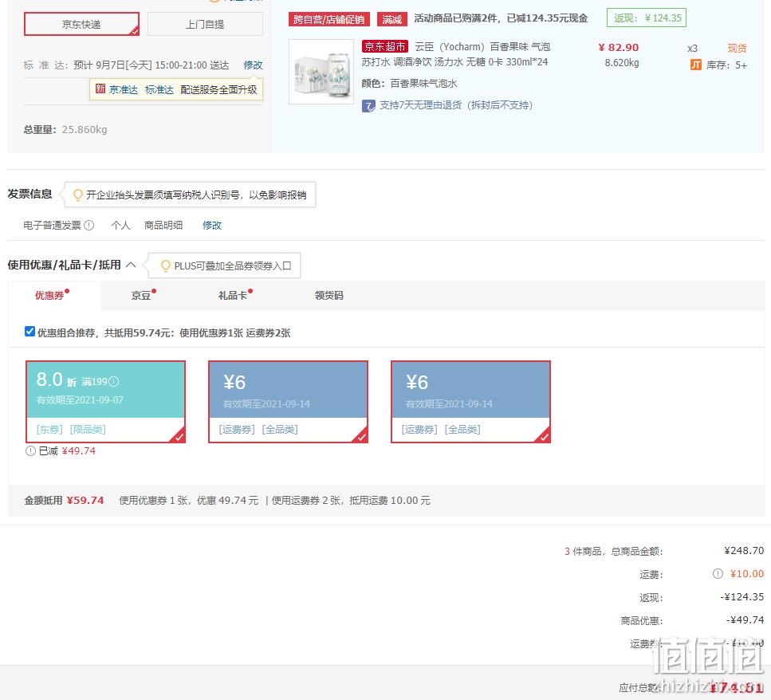Click 颜色: 百香果味气泡水 text
771x700 pixels.
pyautogui.click(x=410, y=84)
